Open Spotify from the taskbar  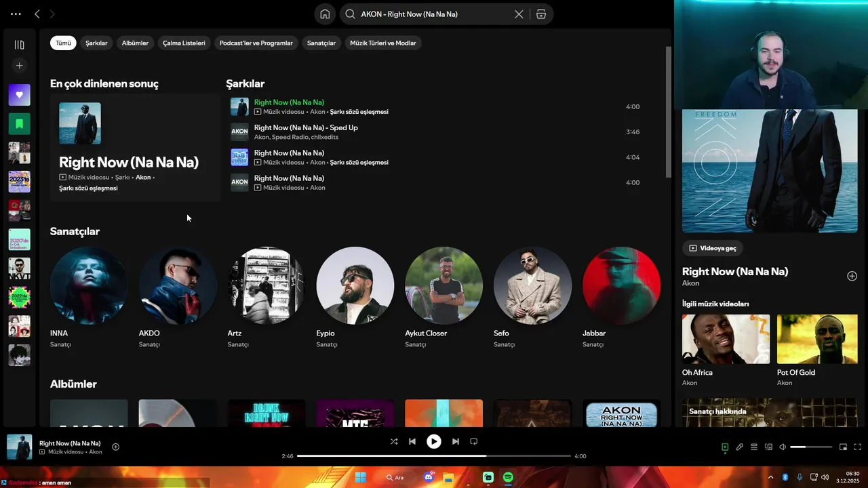click(508, 477)
